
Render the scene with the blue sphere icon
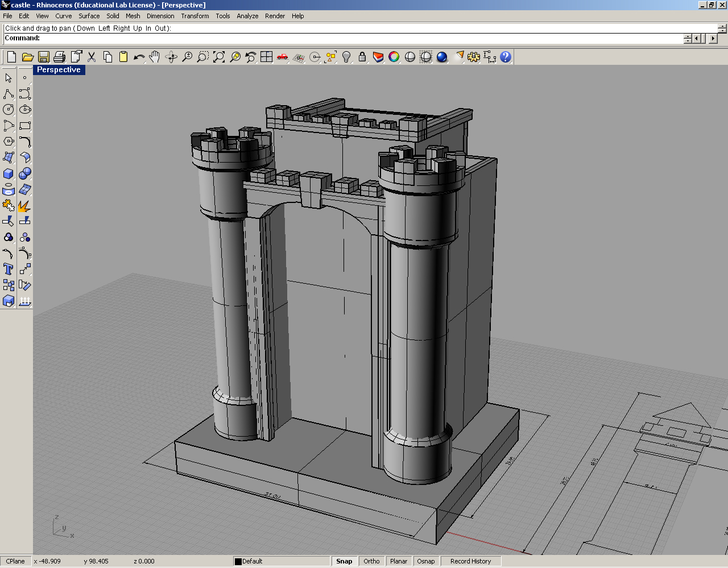coord(442,57)
